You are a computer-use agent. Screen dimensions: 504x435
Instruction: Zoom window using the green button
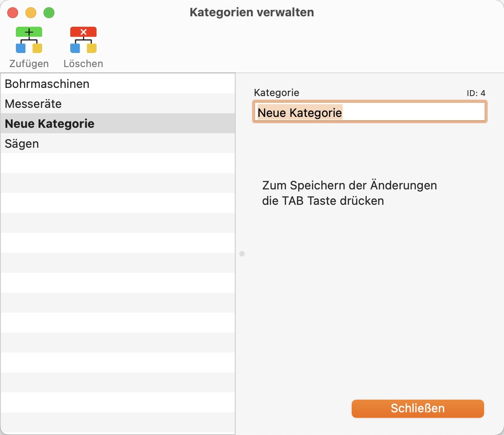pyautogui.click(x=49, y=13)
